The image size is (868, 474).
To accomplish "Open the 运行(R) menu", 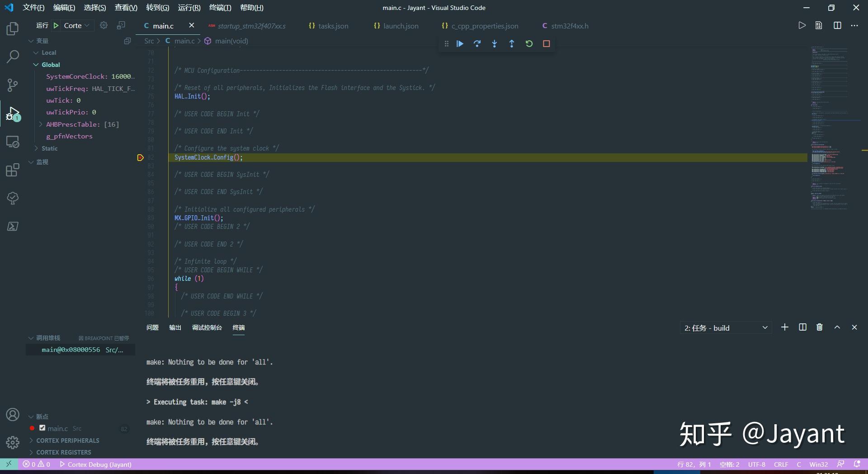I will [x=189, y=8].
